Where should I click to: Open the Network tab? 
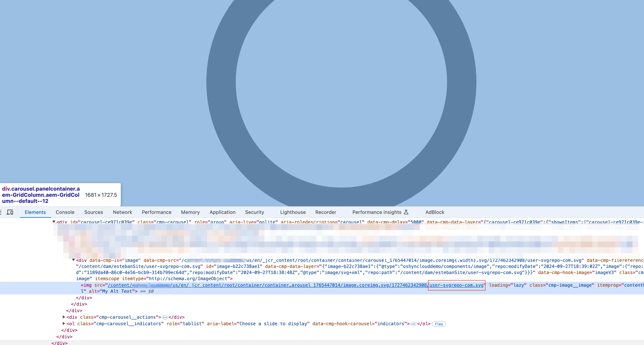(122, 212)
